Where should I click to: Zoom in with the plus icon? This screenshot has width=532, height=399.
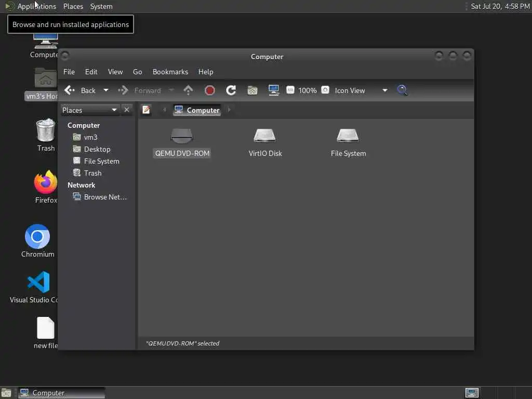(325, 90)
